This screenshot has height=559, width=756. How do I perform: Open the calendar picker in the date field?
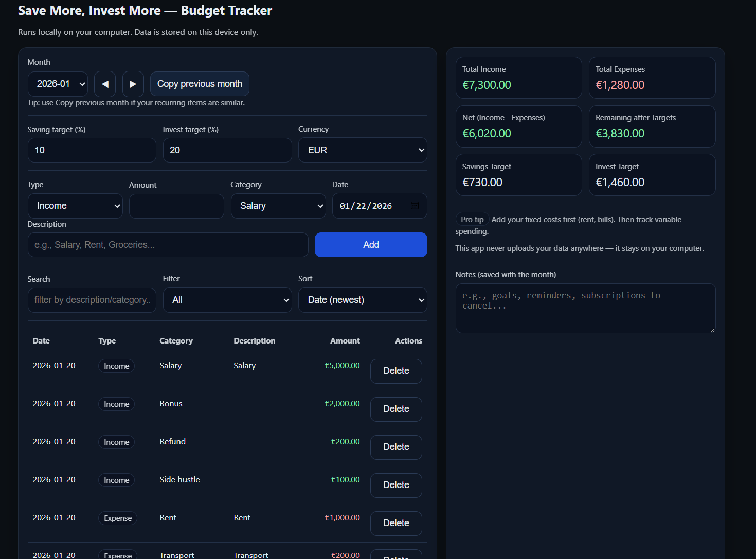[415, 205]
